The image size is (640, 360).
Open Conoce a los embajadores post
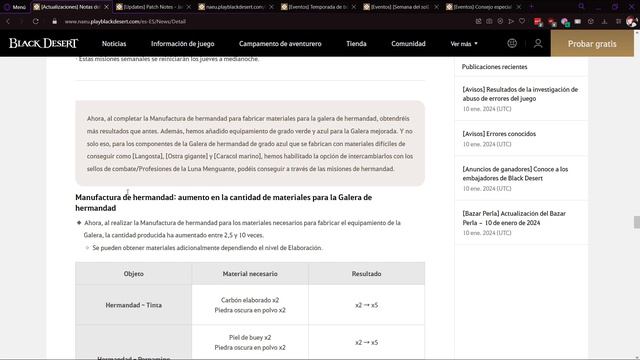[515, 173]
